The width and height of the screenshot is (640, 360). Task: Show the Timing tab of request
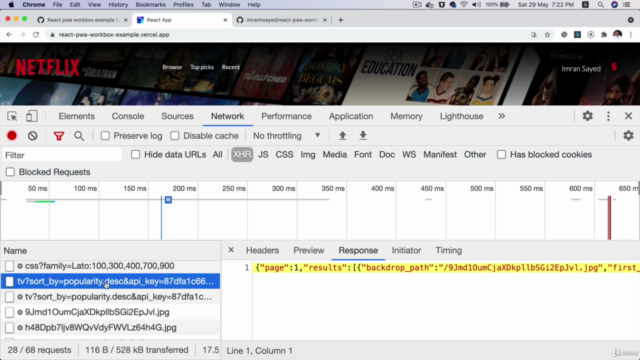[x=449, y=250]
